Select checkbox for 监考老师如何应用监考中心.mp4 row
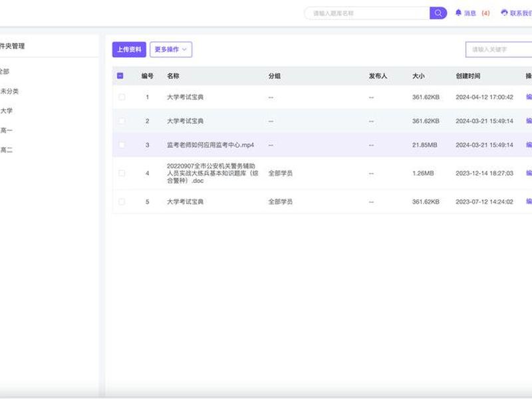Viewport: 532px width, 399px height. 122,145
